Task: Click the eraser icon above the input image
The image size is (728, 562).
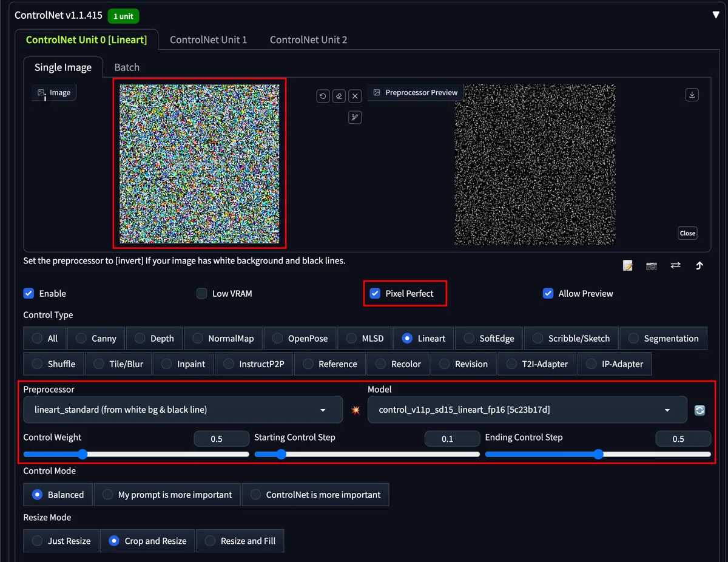Action: pos(339,96)
